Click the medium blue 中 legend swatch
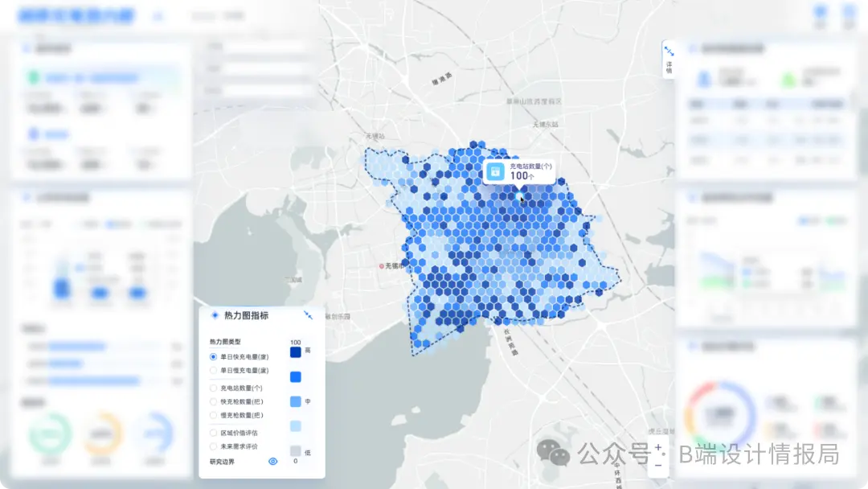 (x=295, y=401)
